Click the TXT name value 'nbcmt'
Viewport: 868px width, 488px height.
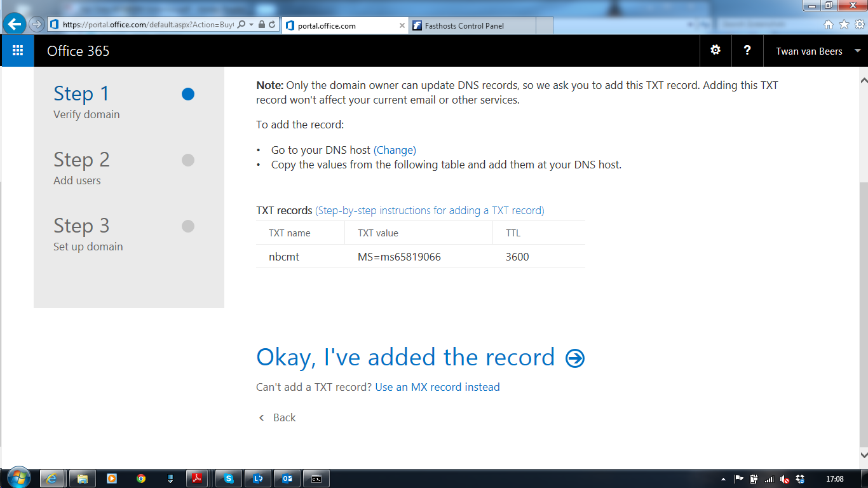click(x=284, y=257)
